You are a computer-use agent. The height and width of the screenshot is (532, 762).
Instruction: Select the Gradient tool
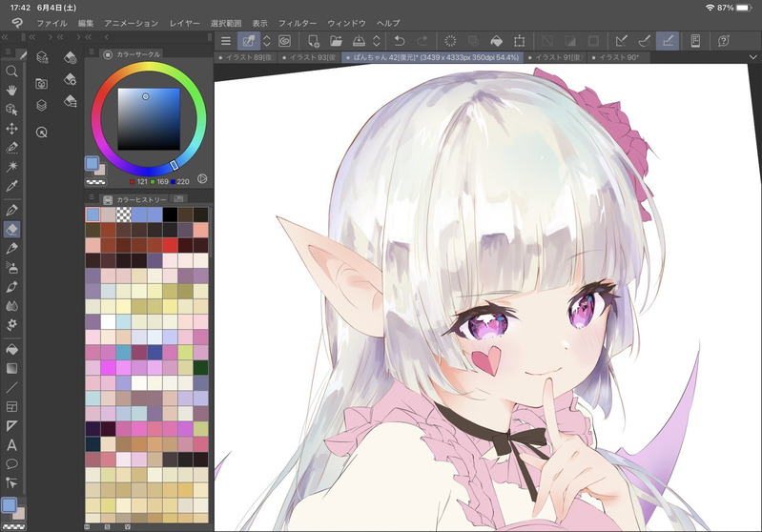click(x=11, y=368)
